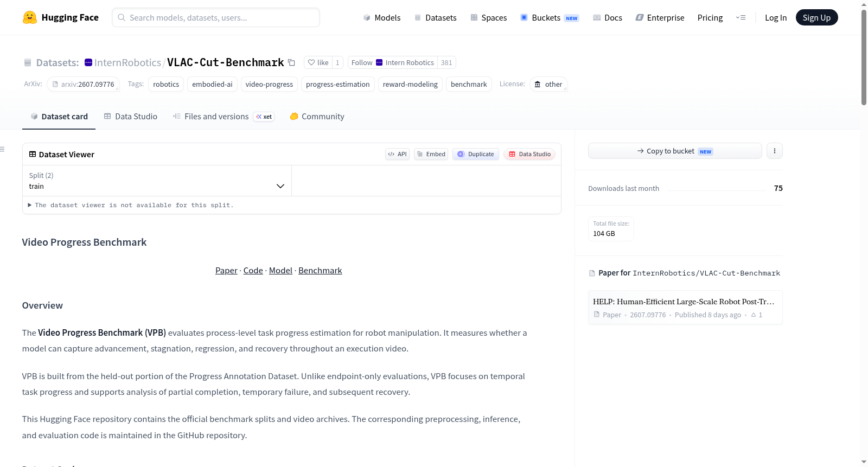
Task: Switch to the Dataset card tab
Action: (x=59, y=117)
